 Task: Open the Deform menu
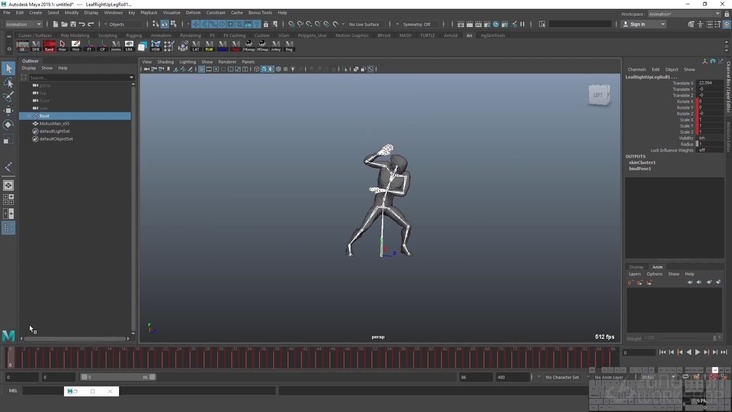(x=193, y=13)
